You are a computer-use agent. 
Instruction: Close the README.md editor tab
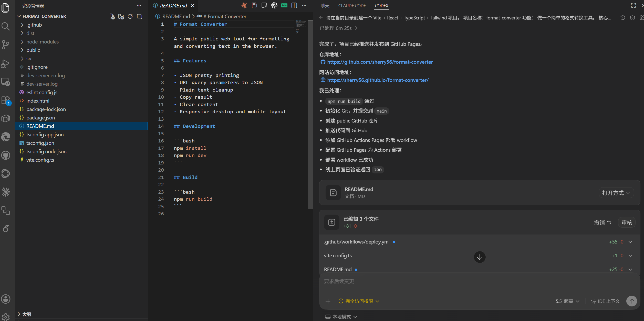(193, 5)
